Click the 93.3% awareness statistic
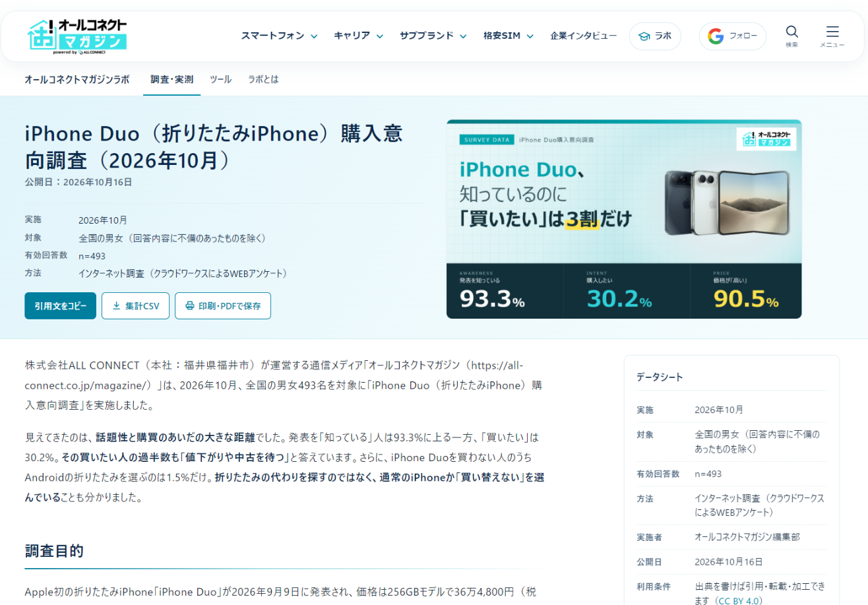 point(492,300)
